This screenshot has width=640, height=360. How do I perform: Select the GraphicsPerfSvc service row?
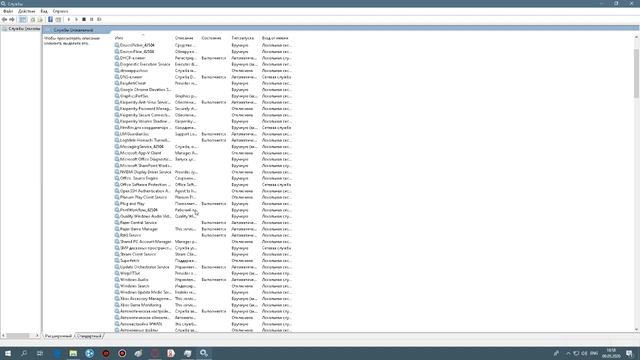(203, 96)
